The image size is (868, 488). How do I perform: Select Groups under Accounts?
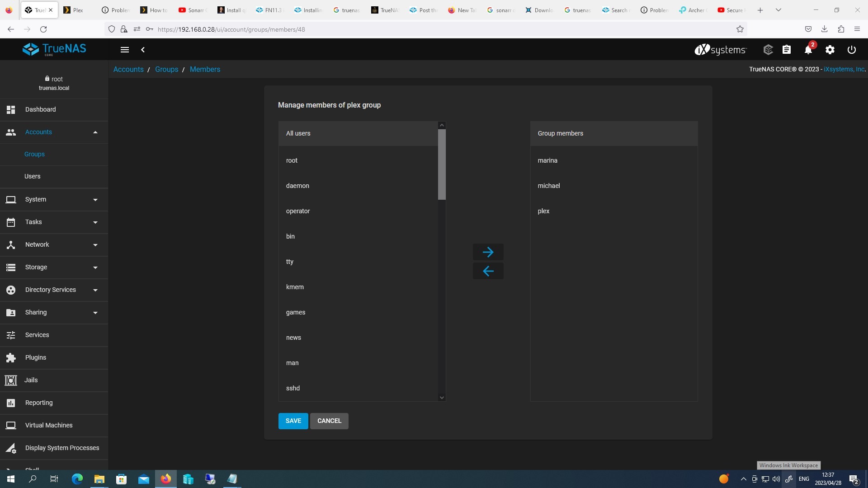point(54,155)
